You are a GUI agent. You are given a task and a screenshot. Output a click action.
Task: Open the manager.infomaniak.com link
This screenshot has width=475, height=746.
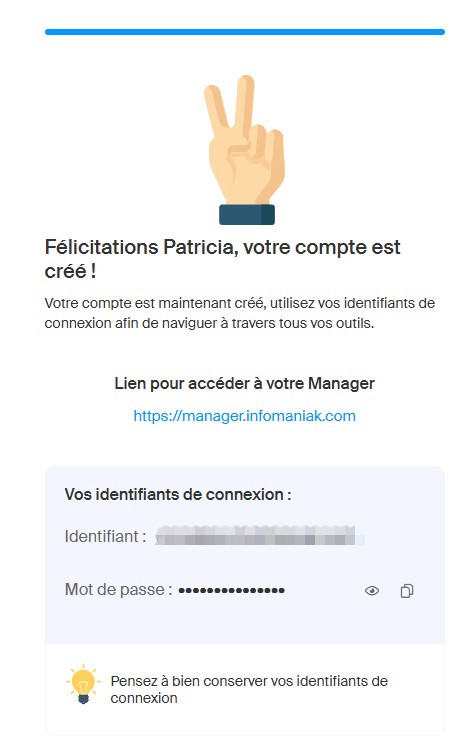coord(244,416)
